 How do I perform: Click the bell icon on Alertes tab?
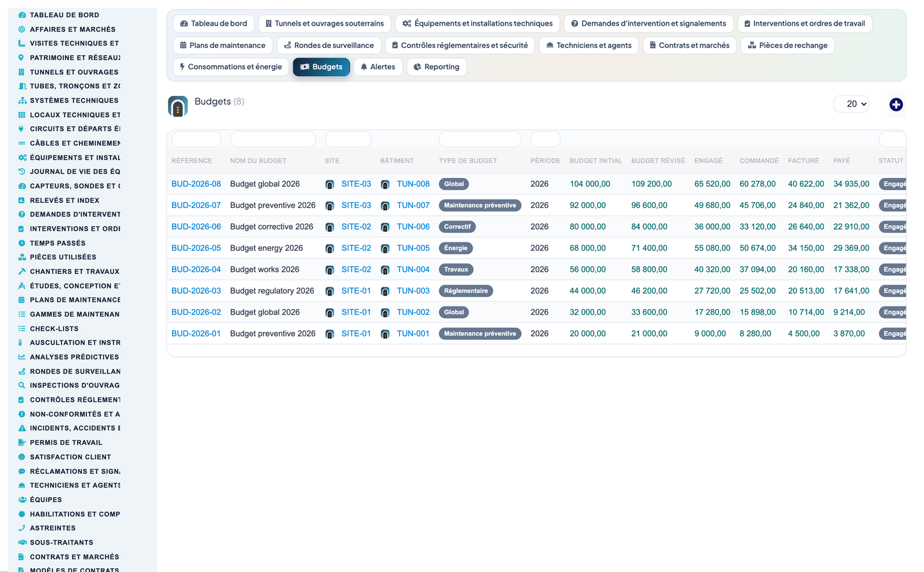364,67
